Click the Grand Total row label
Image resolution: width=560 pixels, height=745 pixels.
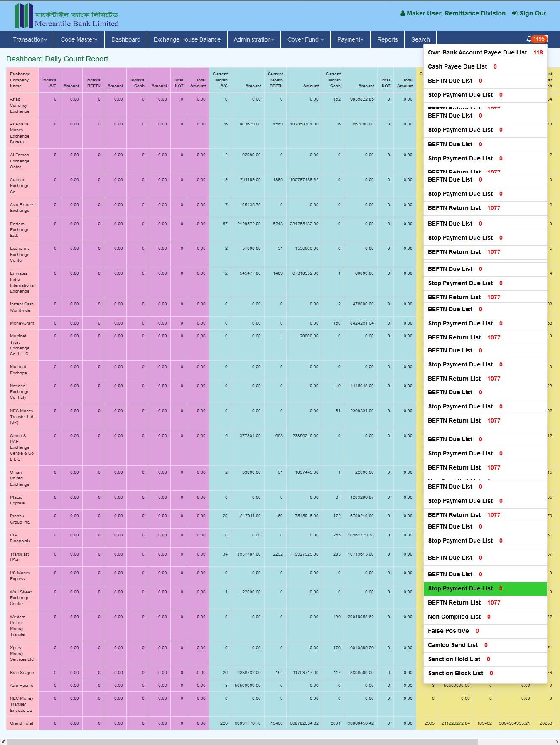22,723
